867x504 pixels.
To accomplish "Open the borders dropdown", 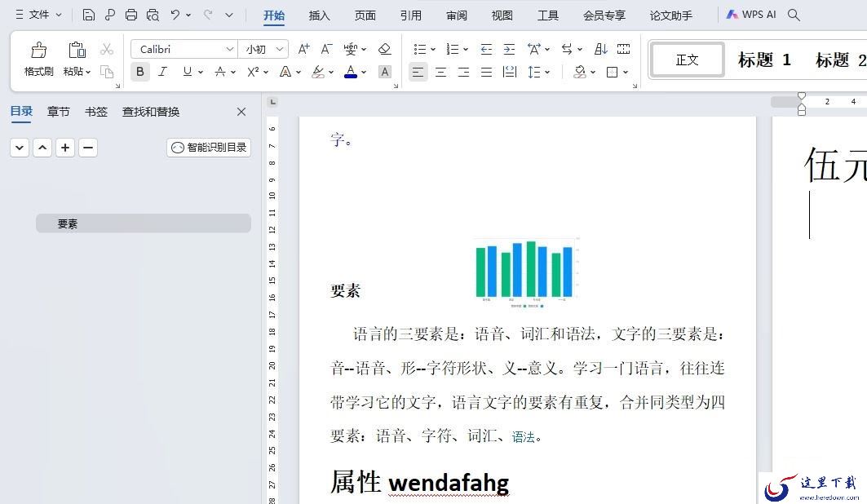I will [626, 72].
